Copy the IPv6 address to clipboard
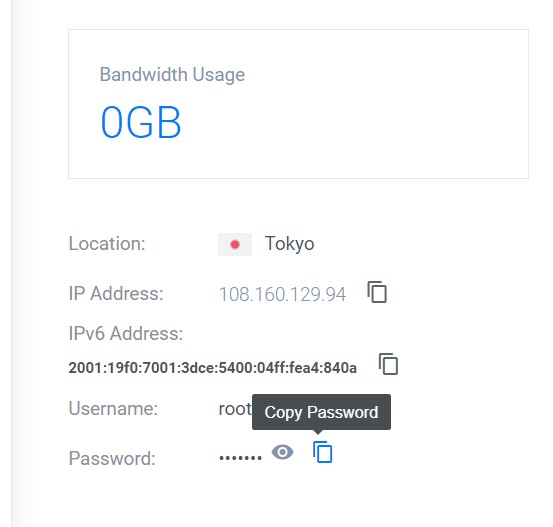Screen dimensions: 553x527 388,364
